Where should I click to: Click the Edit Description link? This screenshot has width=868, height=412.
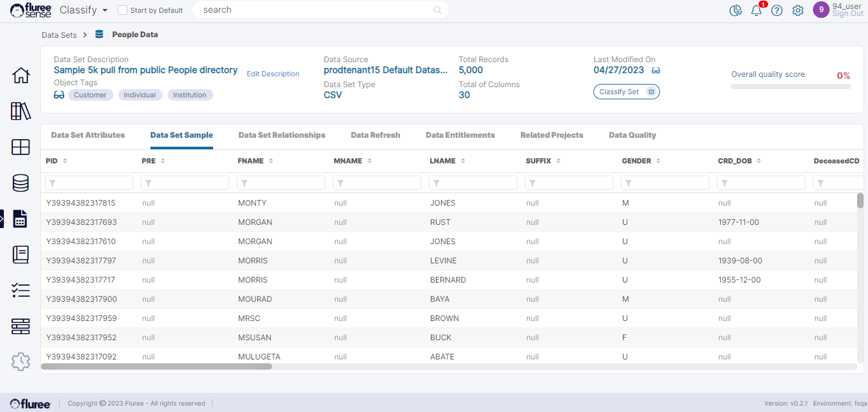[x=273, y=74]
